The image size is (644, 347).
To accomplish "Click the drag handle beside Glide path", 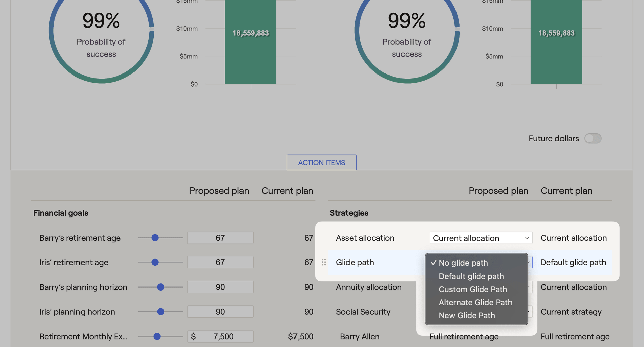I will 324,262.
